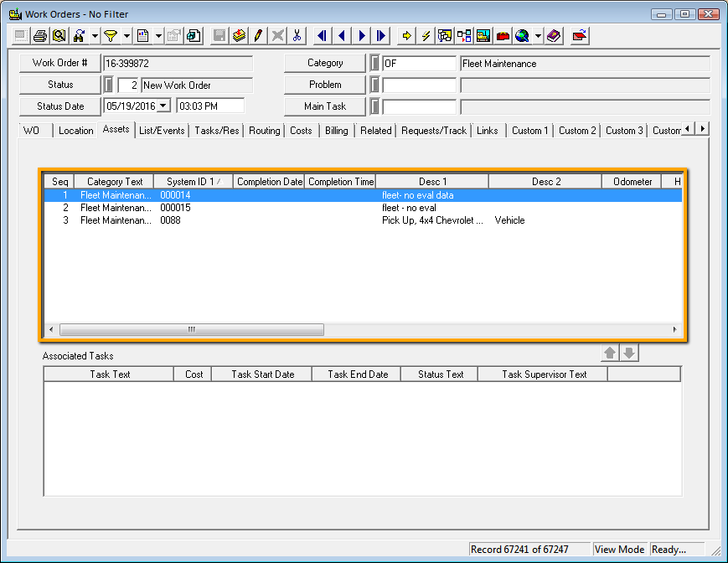Click the lightning bolt toolbar icon
The width and height of the screenshot is (728, 563).
coord(426,36)
